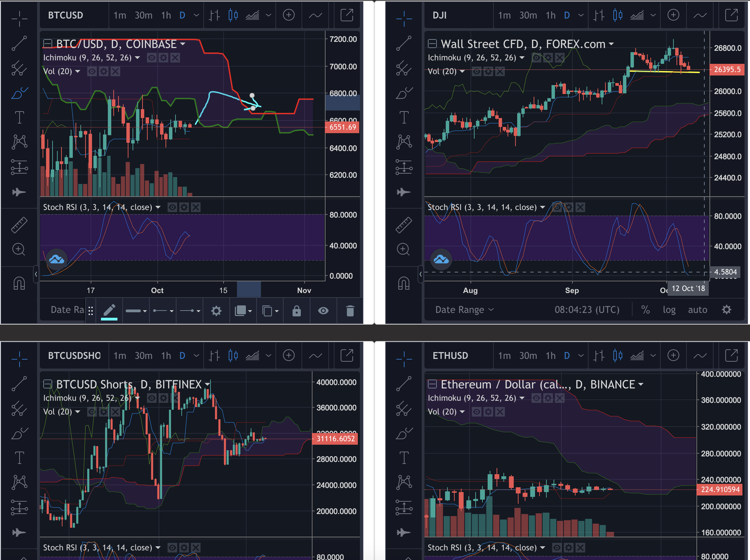Click zoom-in magnifier in BTCUSD panel
Screen dimensions: 750x560
click(19, 249)
